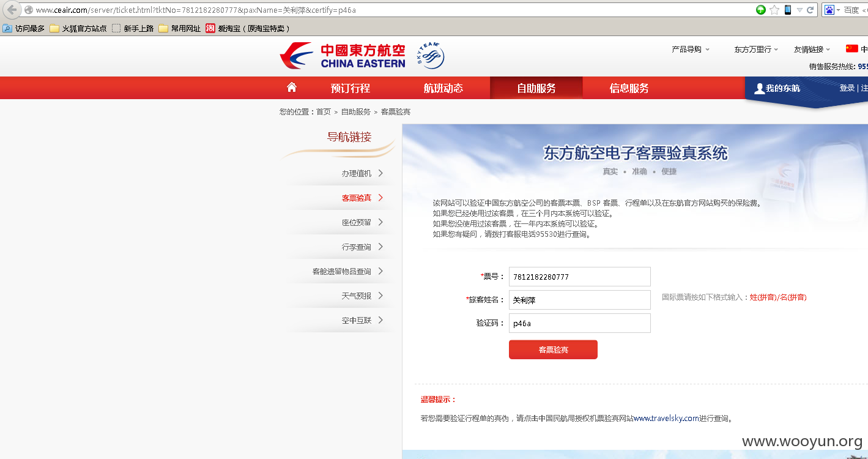Click the mobile phone icon in address bar
This screenshot has width=868, height=459.
(x=788, y=10)
